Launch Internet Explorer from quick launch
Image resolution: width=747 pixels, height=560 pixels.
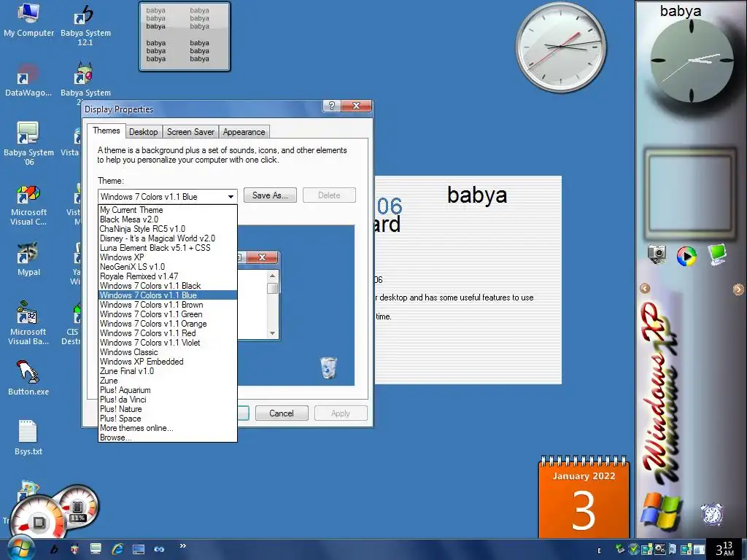coord(117,549)
